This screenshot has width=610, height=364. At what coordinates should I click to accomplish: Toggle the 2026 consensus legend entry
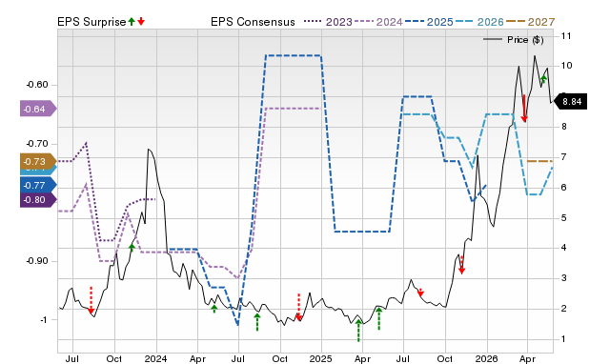pyautogui.click(x=479, y=22)
